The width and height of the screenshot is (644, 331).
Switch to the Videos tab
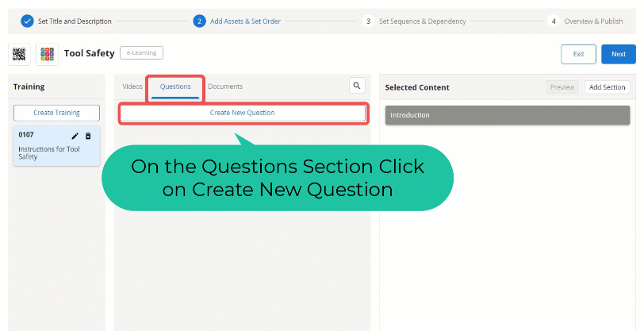132,87
